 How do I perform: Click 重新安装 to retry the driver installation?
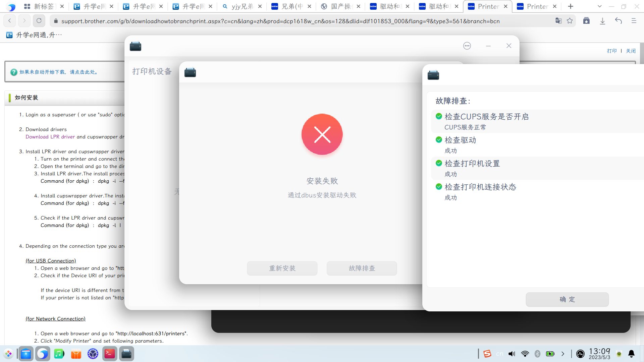pyautogui.click(x=282, y=268)
